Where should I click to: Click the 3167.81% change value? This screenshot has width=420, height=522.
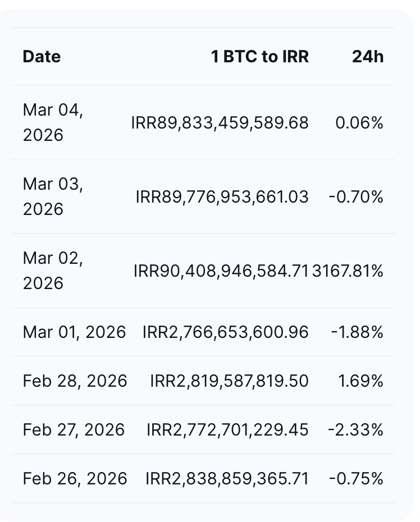coord(348,271)
